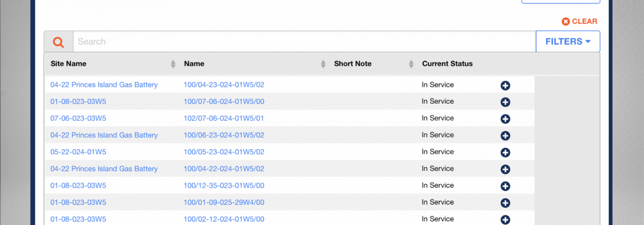Click the orange search magnifier icon
The image size is (644, 225).
(59, 42)
